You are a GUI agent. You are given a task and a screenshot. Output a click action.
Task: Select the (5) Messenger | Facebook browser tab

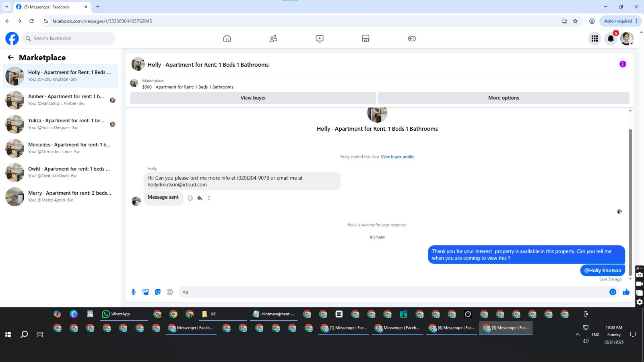(x=52, y=7)
